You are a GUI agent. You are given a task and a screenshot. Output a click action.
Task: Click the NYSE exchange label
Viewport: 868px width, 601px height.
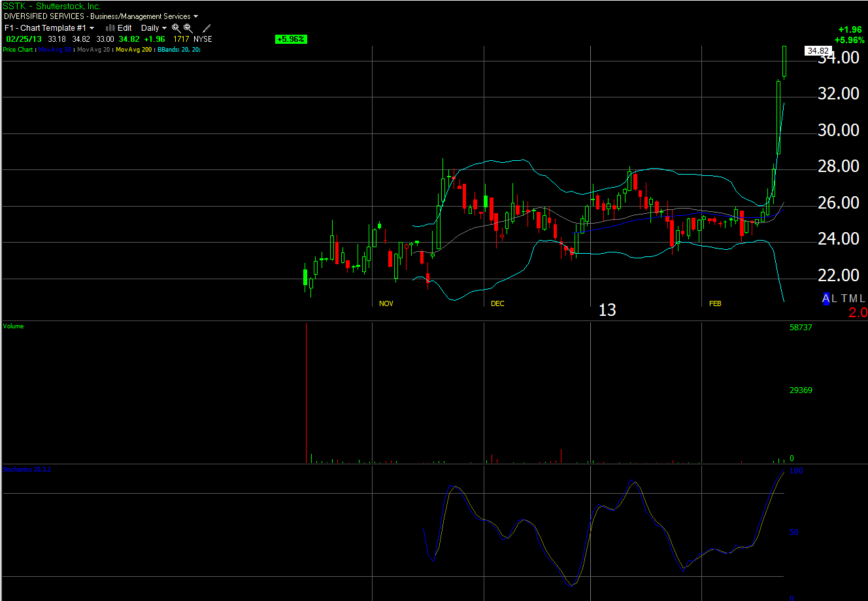[203, 39]
